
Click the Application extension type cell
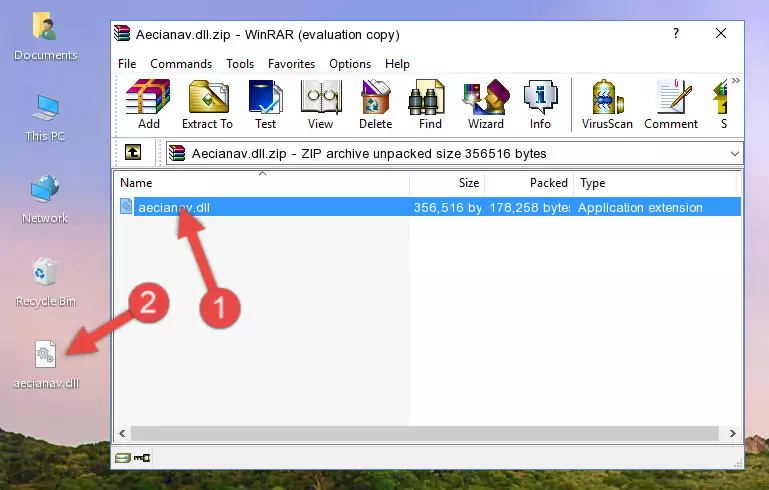[640, 207]
